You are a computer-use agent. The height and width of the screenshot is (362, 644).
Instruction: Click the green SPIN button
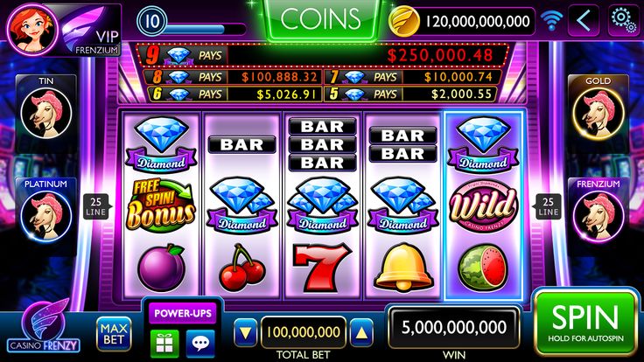[x=585, y=323]
